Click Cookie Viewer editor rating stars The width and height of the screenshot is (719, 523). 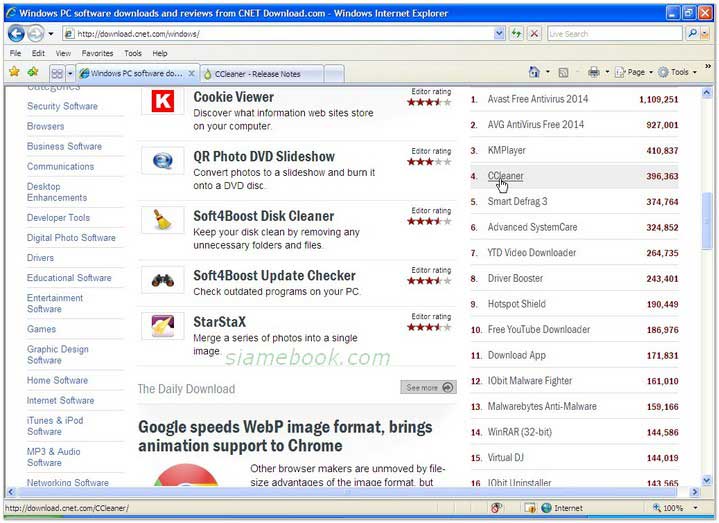tap(429, 102)
